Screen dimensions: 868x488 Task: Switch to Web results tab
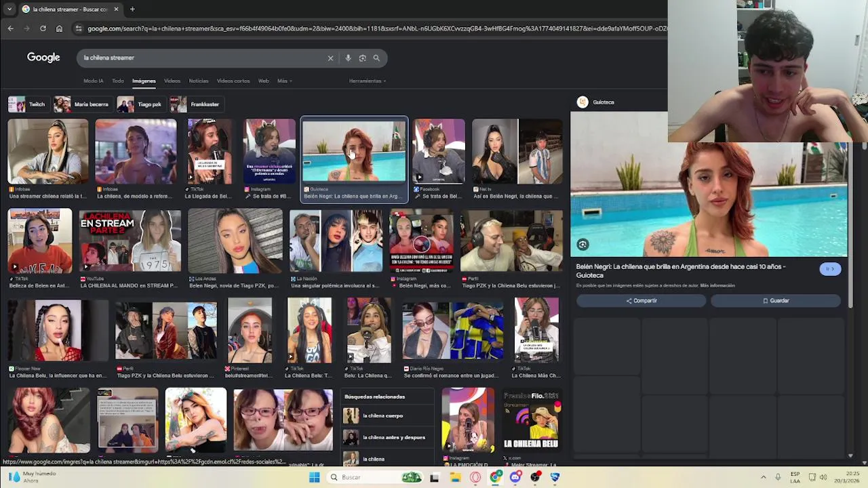264,81
